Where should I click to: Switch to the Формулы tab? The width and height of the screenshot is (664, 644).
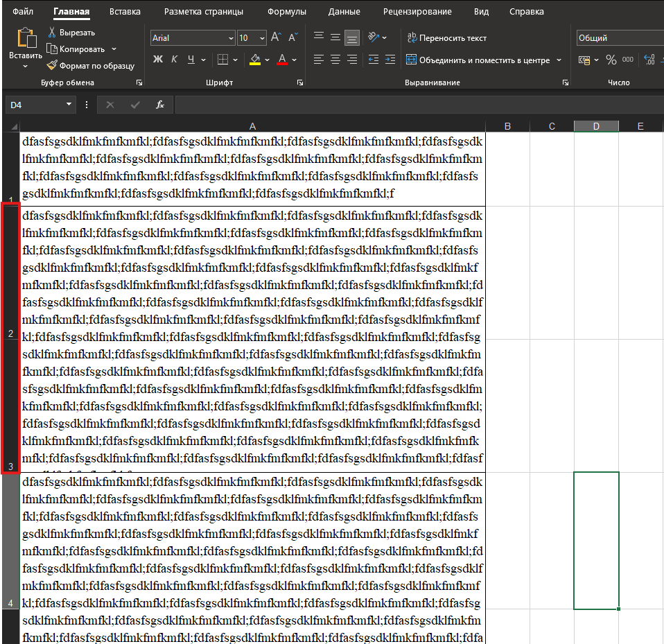click(287, 11)
